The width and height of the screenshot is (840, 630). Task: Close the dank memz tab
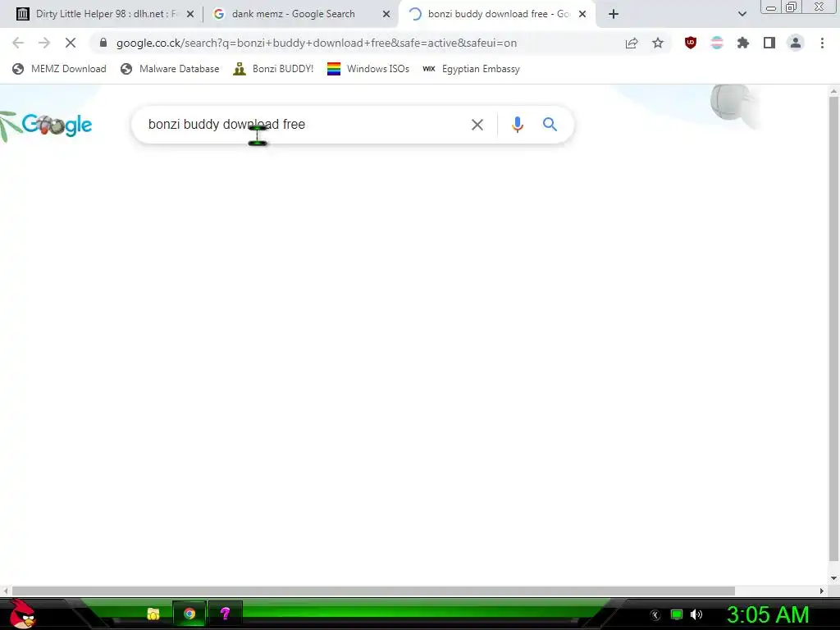tap(386, 14)
